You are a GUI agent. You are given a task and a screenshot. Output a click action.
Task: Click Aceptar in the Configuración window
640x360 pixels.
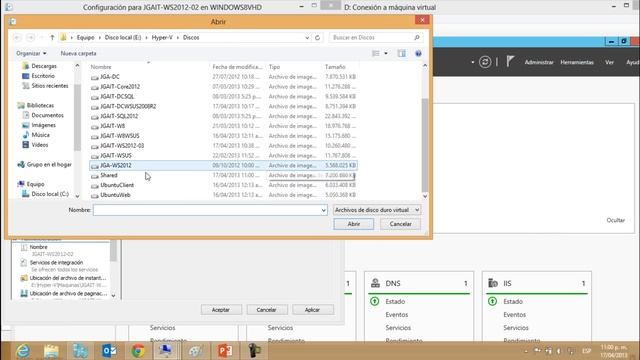tap(221, 310)
